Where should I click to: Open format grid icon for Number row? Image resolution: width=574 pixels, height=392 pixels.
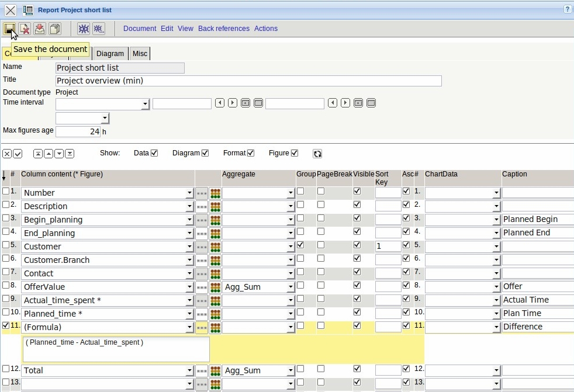215,193
